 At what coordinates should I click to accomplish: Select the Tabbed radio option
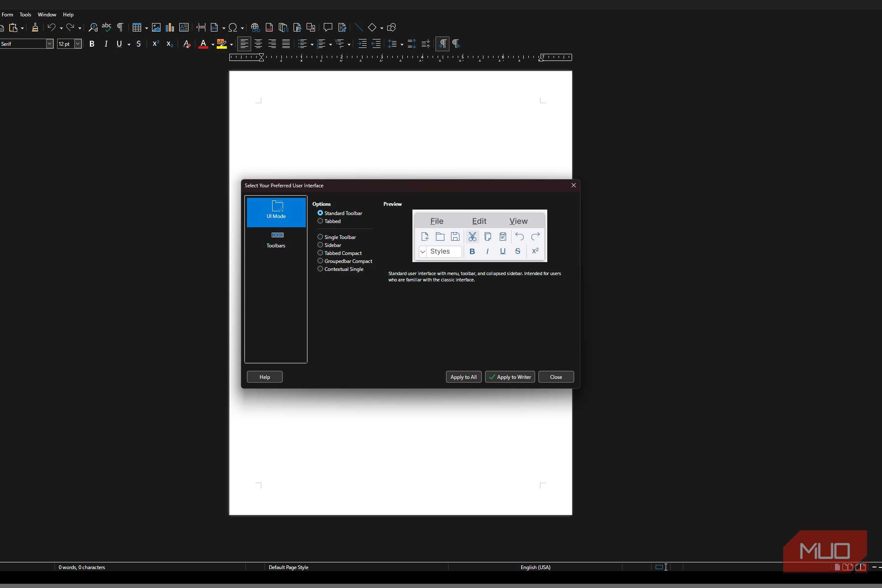[320, 221]
